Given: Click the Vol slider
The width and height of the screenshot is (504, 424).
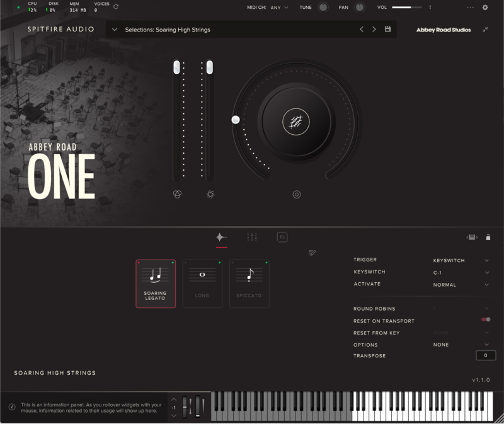Looking at the screenshot, I should click(x=406, y=7).
